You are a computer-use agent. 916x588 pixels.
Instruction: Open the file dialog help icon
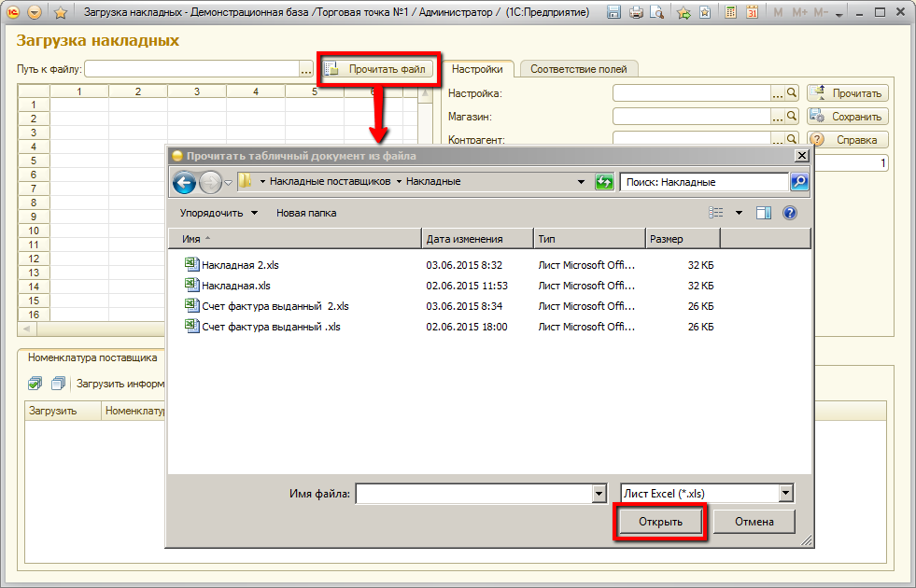(789, 213)
